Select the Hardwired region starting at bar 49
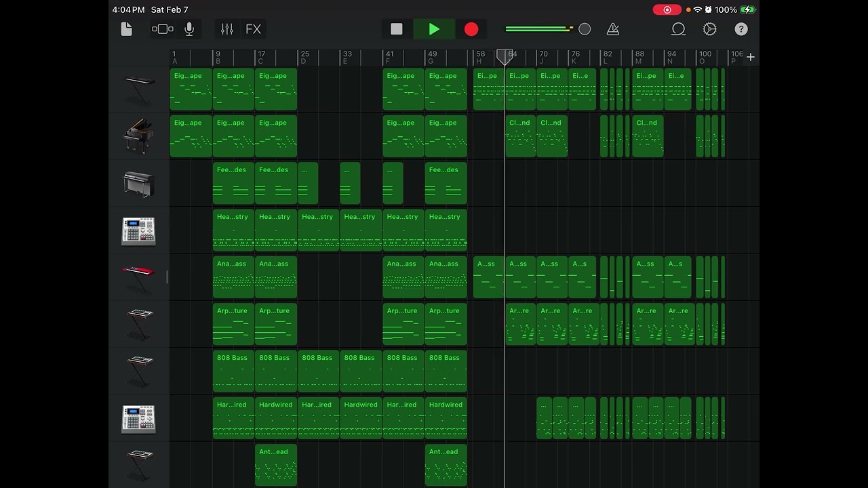 click(446, 418)
